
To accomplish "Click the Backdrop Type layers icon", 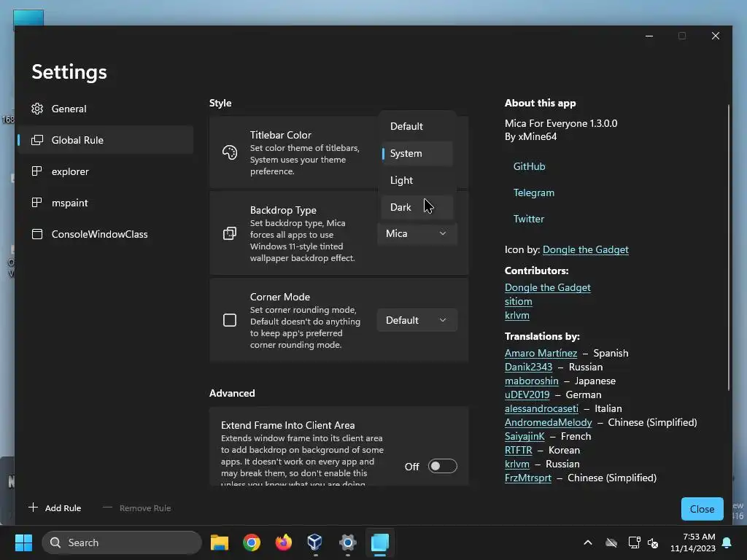I will (230, 233).
